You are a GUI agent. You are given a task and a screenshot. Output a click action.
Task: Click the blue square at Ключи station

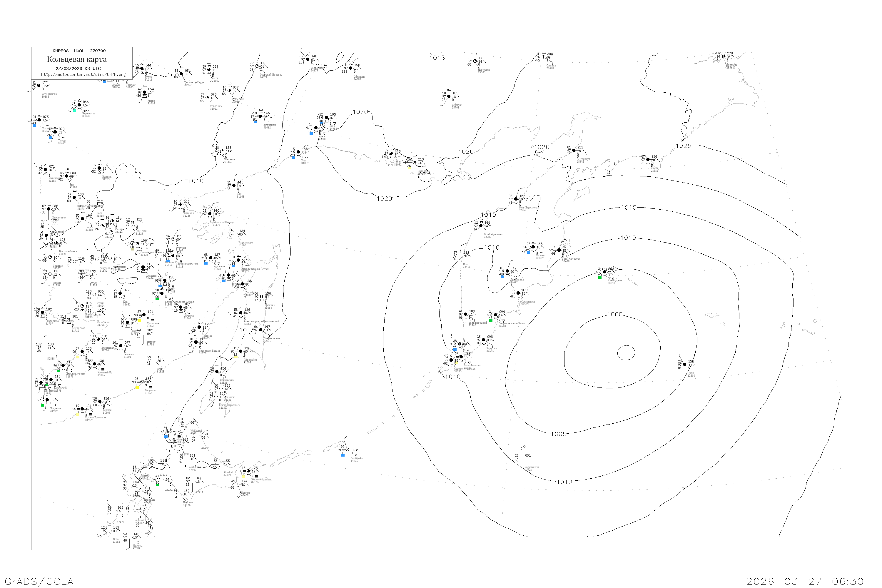(528, 252)
